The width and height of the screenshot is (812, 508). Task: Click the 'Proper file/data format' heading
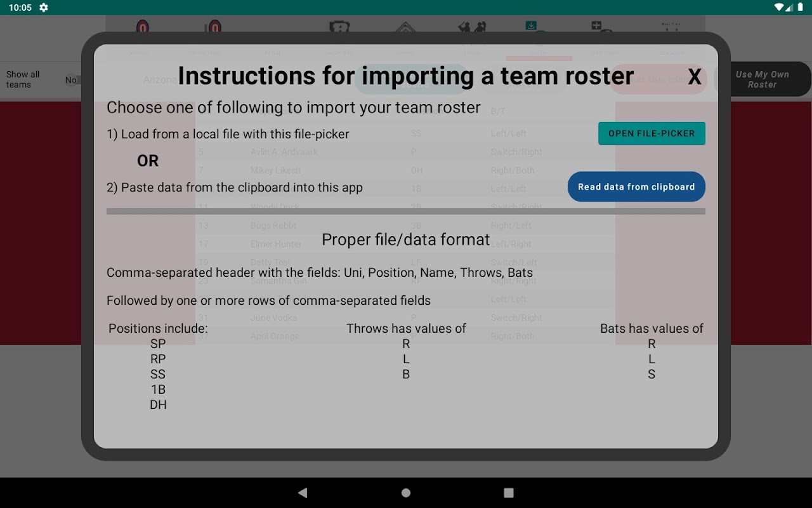coord(406,239)
